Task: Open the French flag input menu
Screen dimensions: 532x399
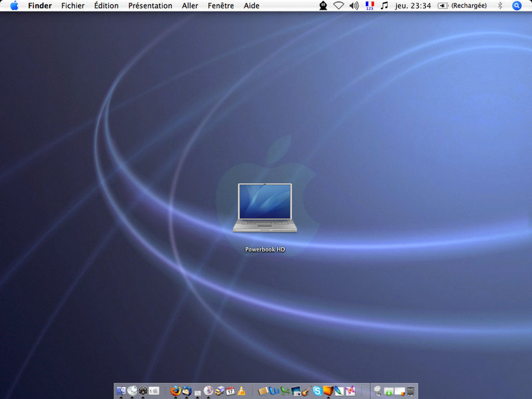Action: [x=370, y=6]
